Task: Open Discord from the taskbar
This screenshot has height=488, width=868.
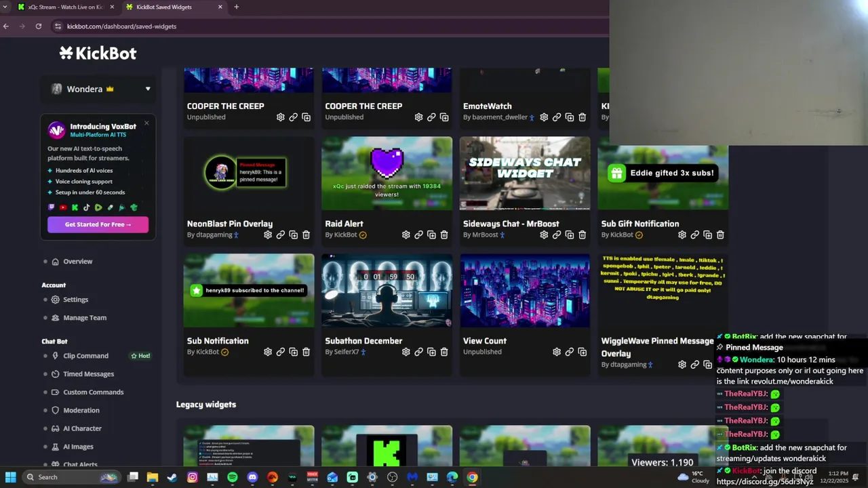Action: click(252, 477)
